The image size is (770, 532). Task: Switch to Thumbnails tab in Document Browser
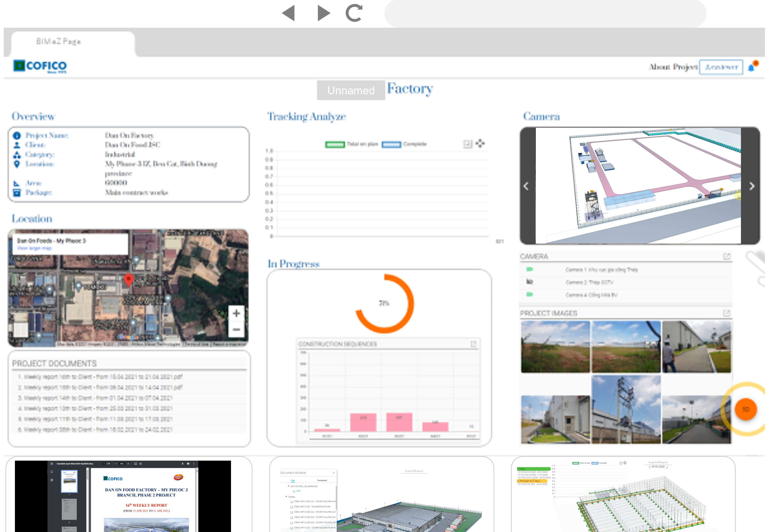click(322, 480)
